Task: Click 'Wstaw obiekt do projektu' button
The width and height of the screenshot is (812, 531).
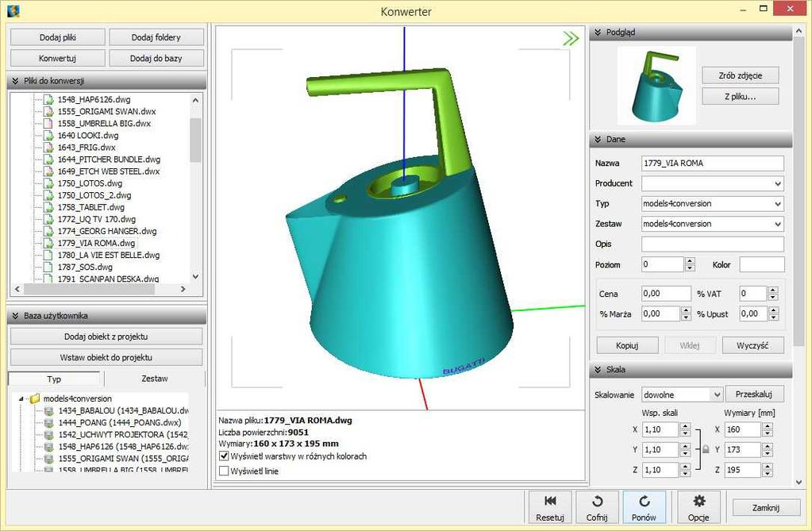Action: [x=106, y=357]
